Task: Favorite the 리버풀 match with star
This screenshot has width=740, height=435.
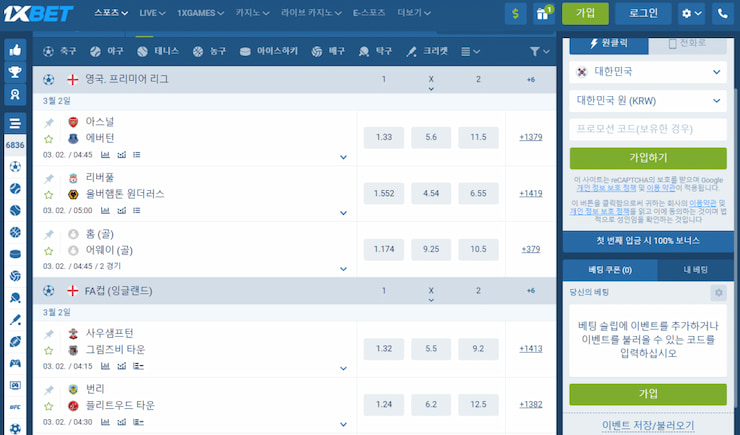Action: [x=49, y=194]
